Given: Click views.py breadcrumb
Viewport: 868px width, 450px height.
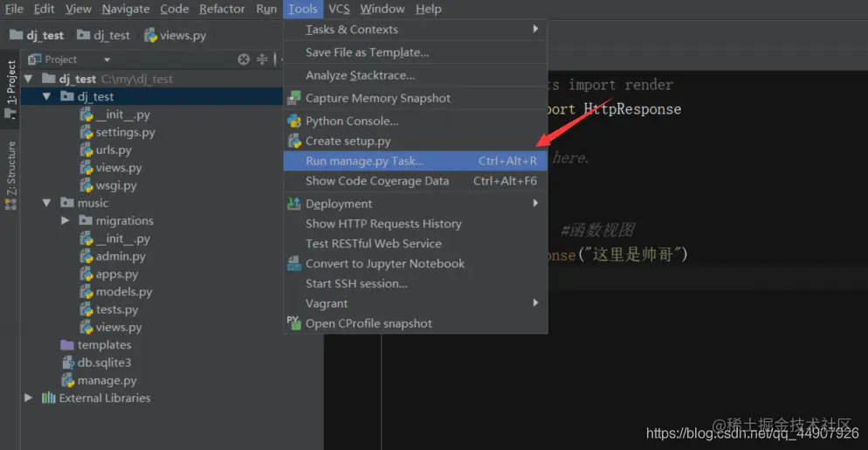Looking at the screenshot, I should (176, 36).
